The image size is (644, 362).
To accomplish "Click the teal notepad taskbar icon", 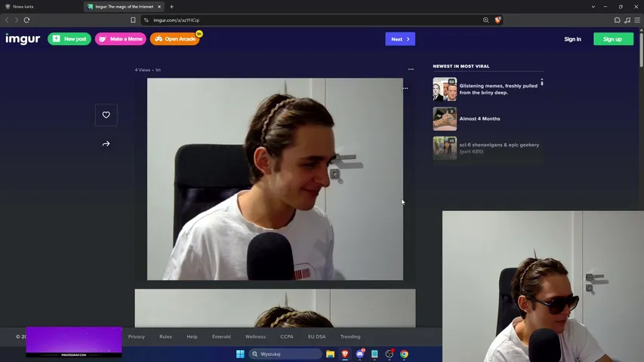I will coord(374,354).
